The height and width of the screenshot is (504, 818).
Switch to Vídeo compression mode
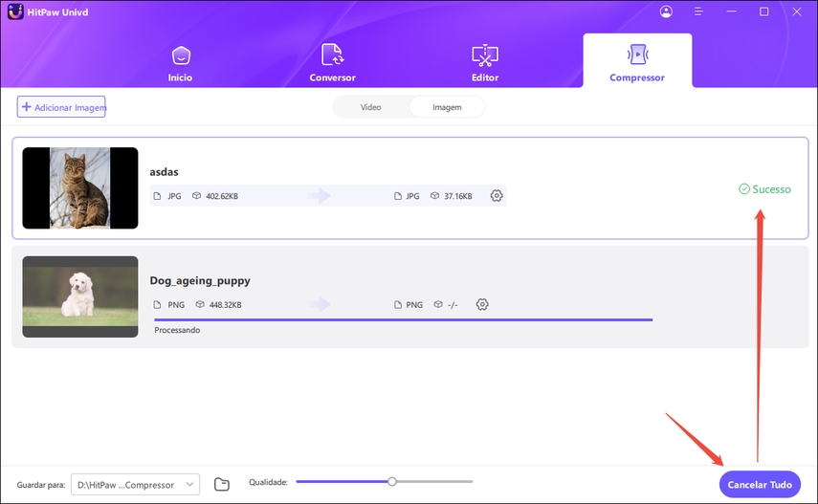point(370,107)
